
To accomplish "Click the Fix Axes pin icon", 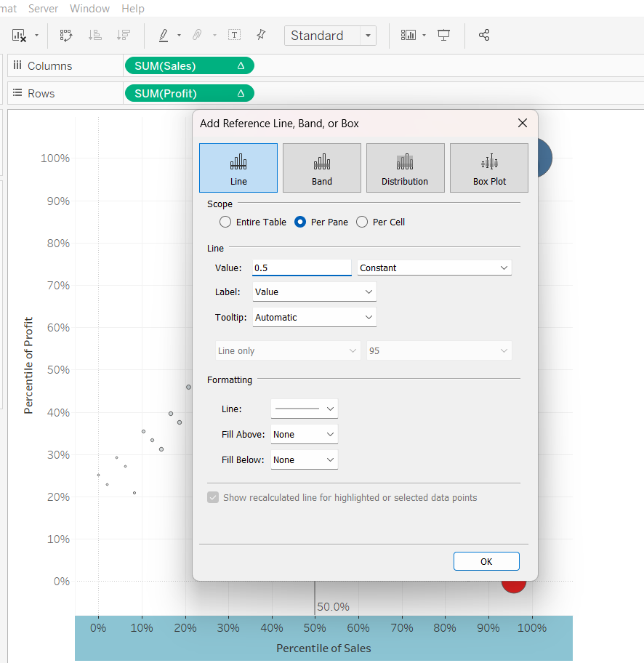I will click(261, 35).
